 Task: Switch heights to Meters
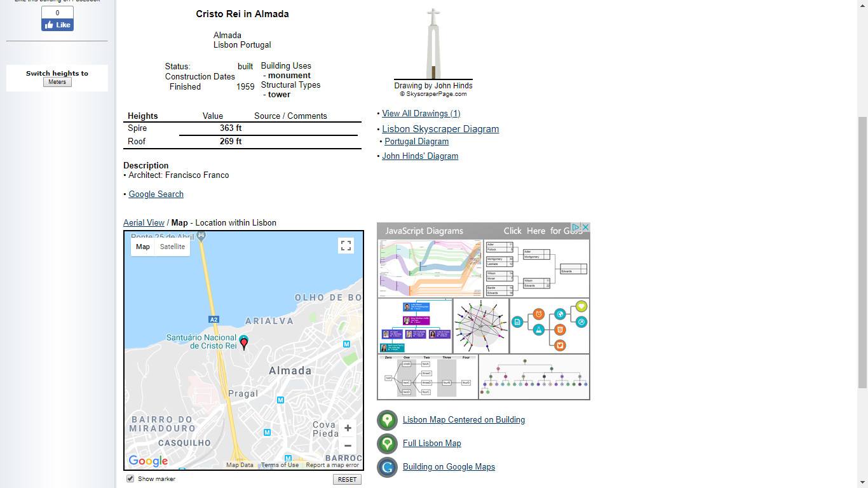pyautogui.click(x=57, y=82)
